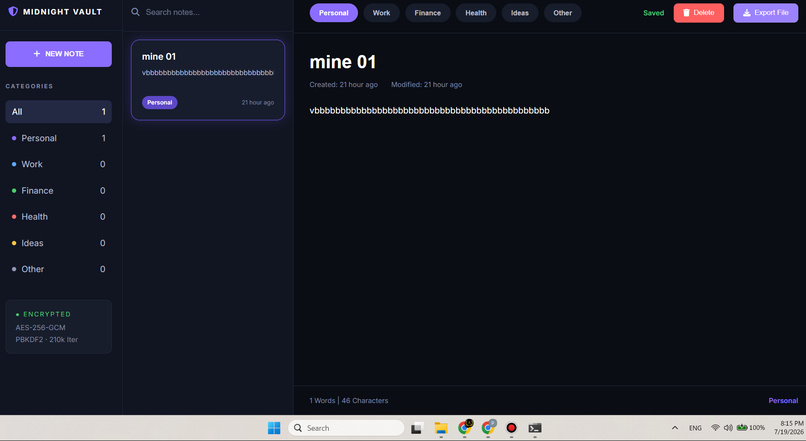Select the Health category in sidebar

59,217
